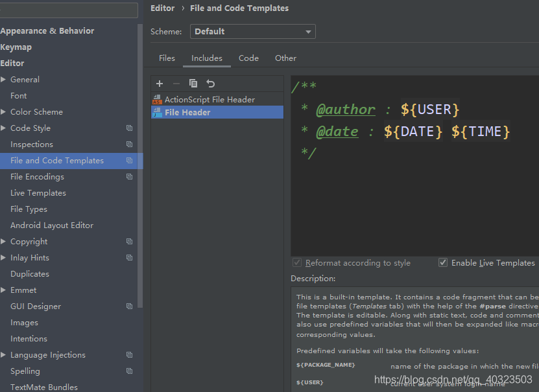This screenshot has width=539, height=392.
Task: Open TextMate Bundles settings
Action: pyautogui.click(x=44, y=387)
